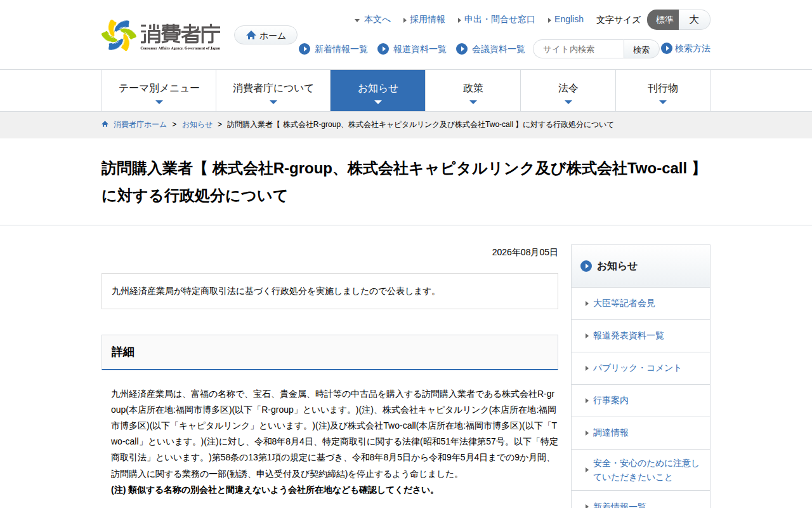The height and width of the screenshot is (508, 812).
Task: Open 大臣等記者会見 sidebar link
Action: coord(641,304)
